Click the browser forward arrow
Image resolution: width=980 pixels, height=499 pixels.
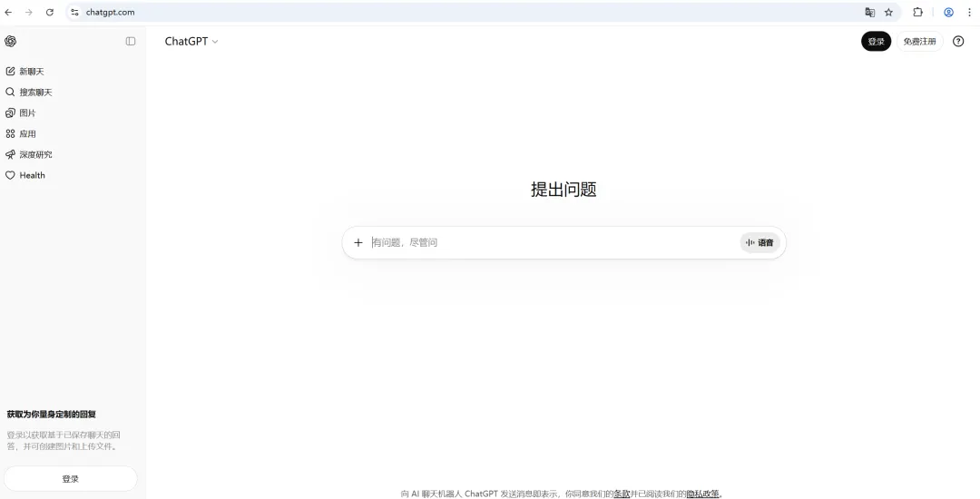29,12
